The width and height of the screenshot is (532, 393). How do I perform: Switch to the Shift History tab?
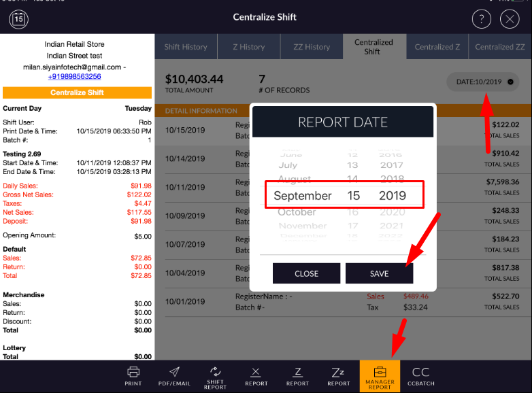coord(185,47)
